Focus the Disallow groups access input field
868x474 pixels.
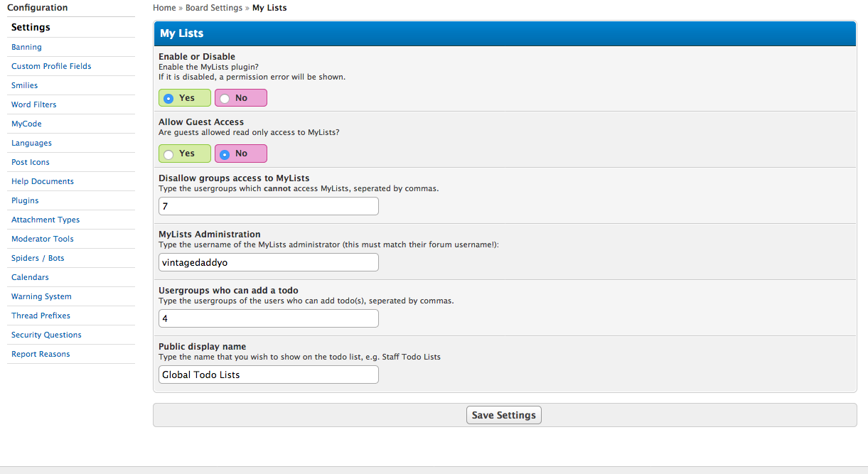268,207
